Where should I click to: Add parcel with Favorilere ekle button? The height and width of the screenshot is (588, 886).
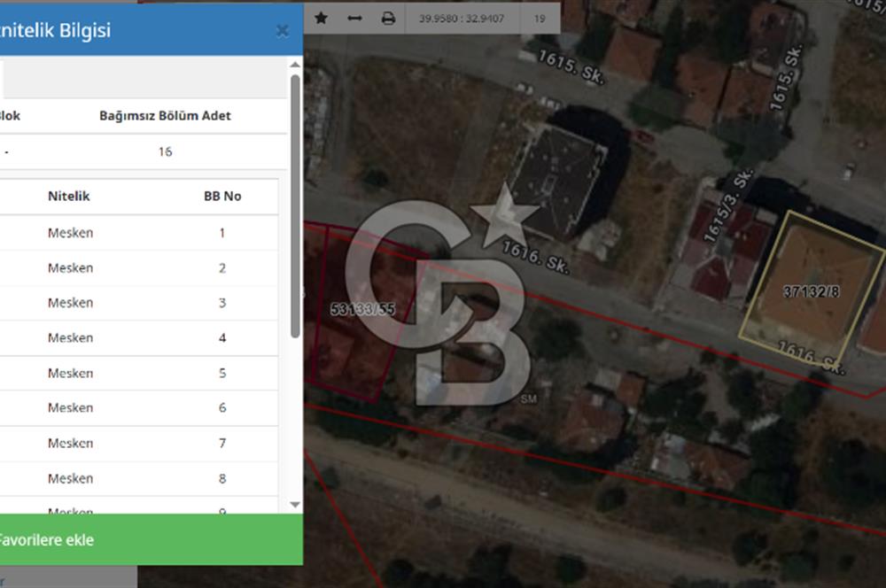150,539
